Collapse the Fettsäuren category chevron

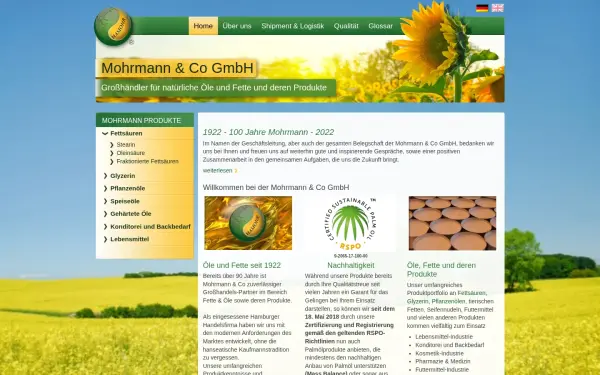[x=105, y=134]
